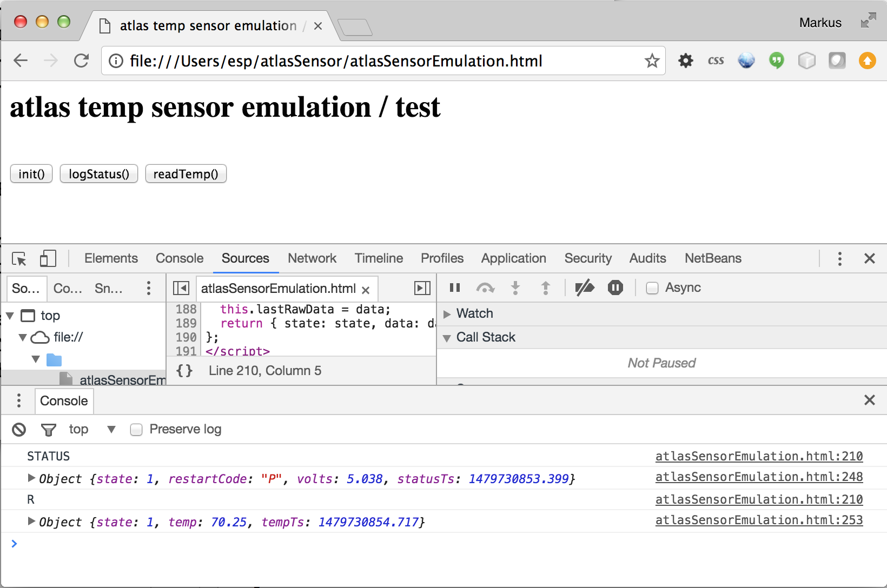Click the blue globe extension icon
The height and width of the screenshot is (588, 887).
coord(746,61)
